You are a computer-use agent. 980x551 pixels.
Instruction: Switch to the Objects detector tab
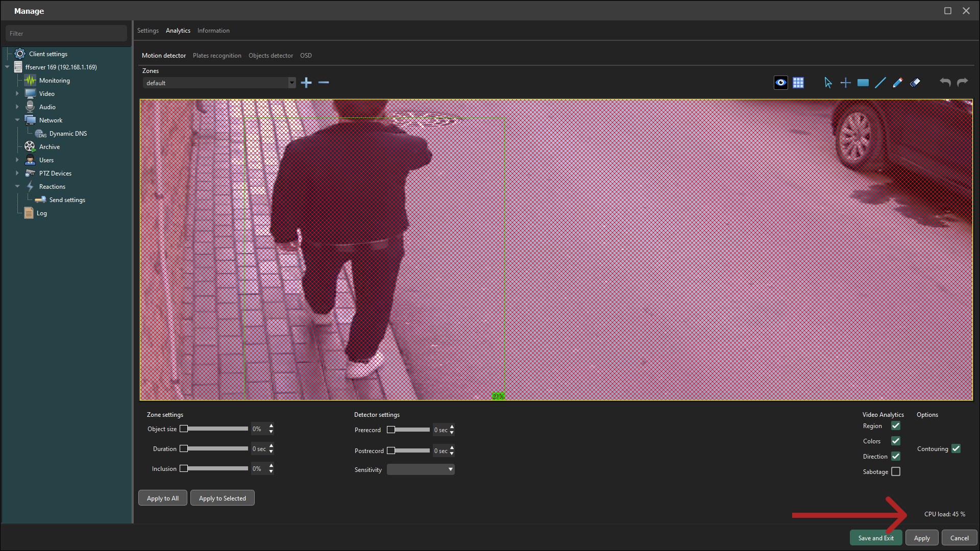[271, 56]
